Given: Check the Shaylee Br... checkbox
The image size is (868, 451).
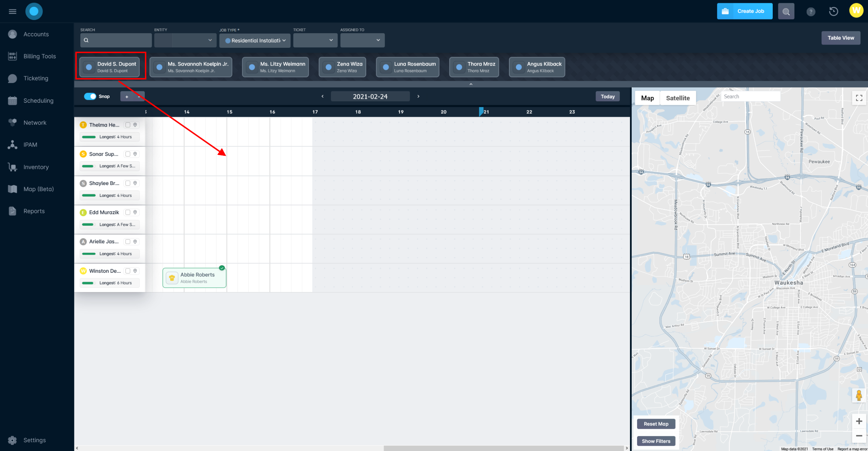Looking at the screenshot, I should [128, 183].
